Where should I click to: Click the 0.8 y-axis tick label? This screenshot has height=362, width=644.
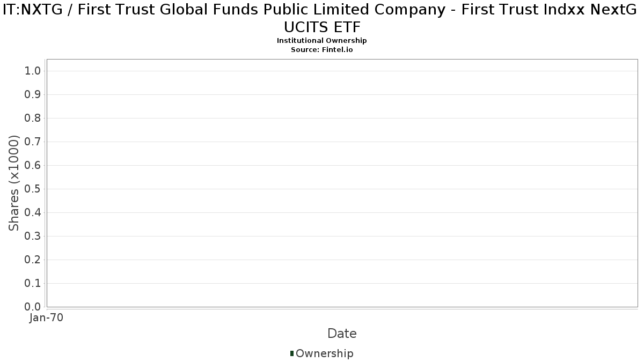(33, 119)
